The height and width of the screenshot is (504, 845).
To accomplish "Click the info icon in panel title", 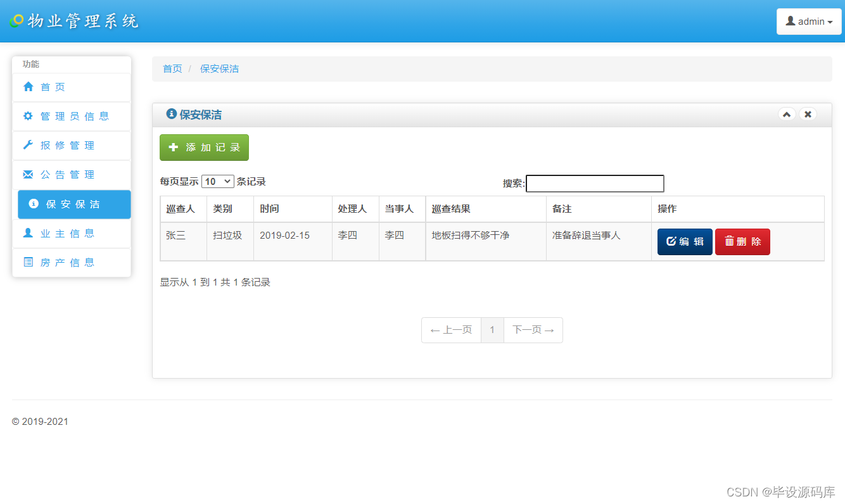I will pyautogui.click(x=171, y=114).
